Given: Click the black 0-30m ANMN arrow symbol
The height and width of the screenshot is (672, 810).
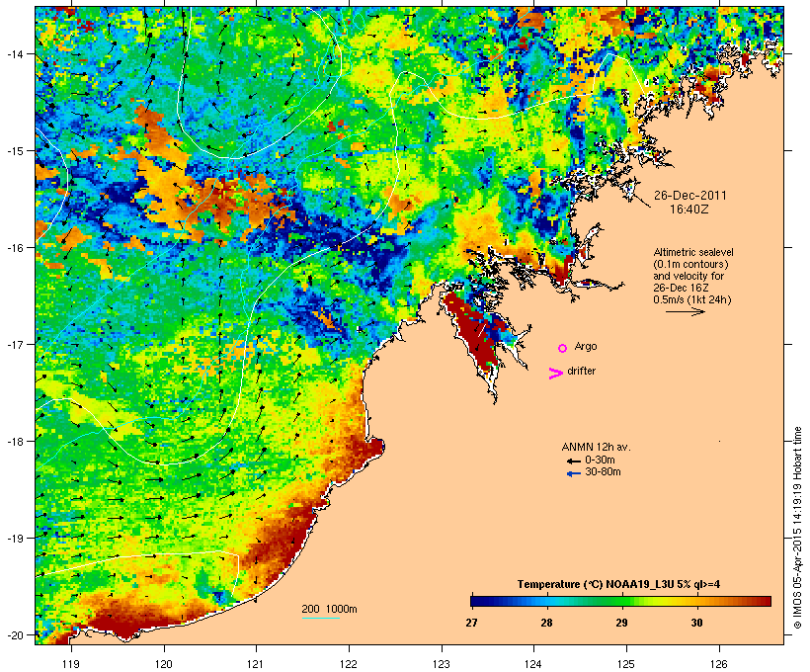Looking at the screenshot, I should pos(573,461).
